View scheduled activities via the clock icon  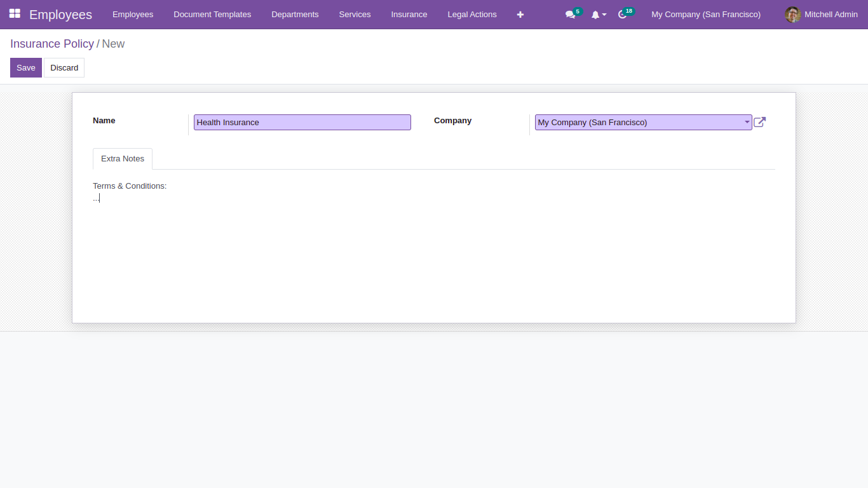point(622,15)
